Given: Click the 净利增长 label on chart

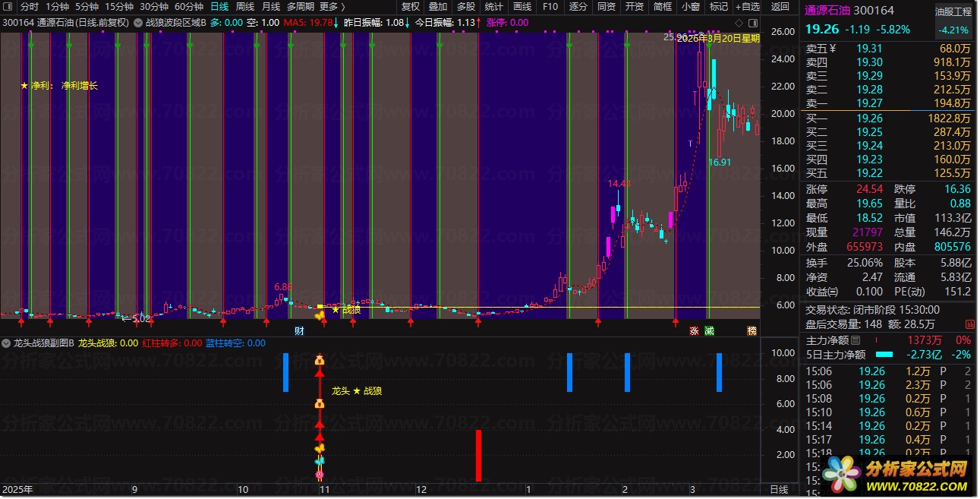Looking at the screenshot, I should tap(80, 86).
